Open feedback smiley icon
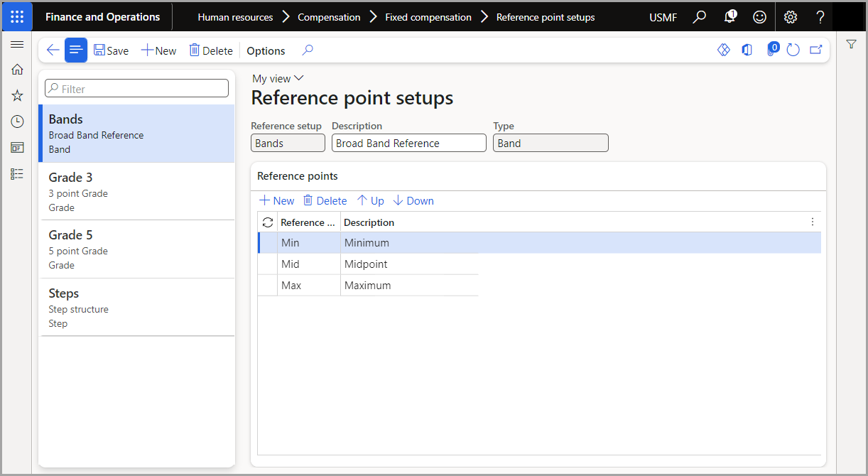 [760, 17]
